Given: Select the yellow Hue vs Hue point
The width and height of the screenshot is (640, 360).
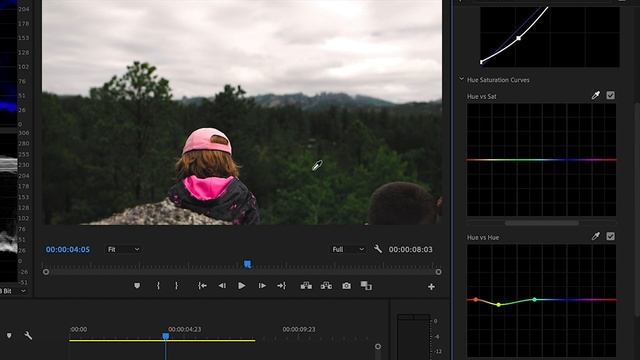Looking at the screenshot, I should click(498, 304).
